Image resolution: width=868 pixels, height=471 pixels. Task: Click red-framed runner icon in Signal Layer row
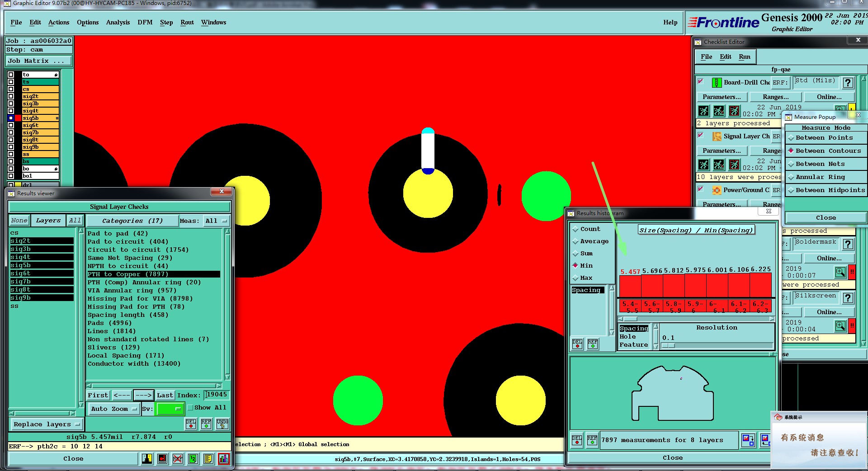[x=735, y=165]
